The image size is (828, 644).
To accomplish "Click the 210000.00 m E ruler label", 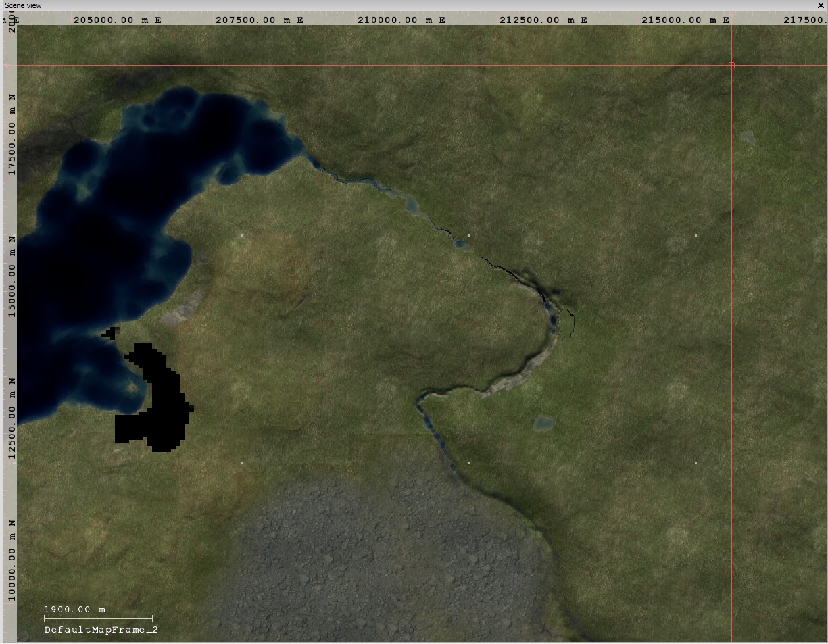I will [x=401, y=20].
